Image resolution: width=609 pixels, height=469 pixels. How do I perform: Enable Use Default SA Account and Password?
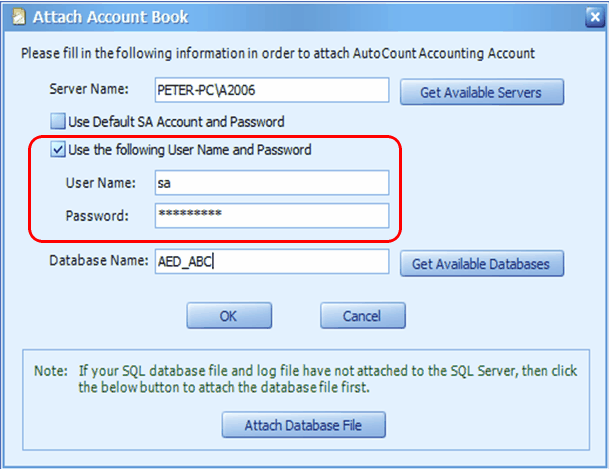pos(58,122)
